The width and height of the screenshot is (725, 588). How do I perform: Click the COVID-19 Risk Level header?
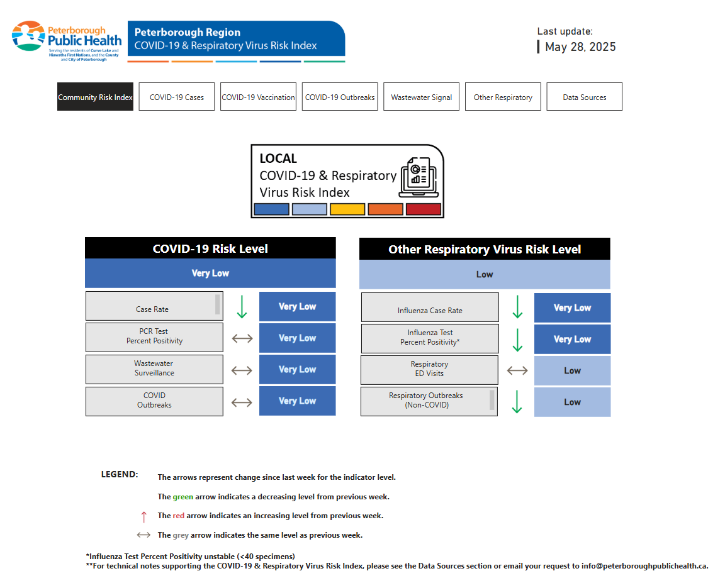coord(210,248)
